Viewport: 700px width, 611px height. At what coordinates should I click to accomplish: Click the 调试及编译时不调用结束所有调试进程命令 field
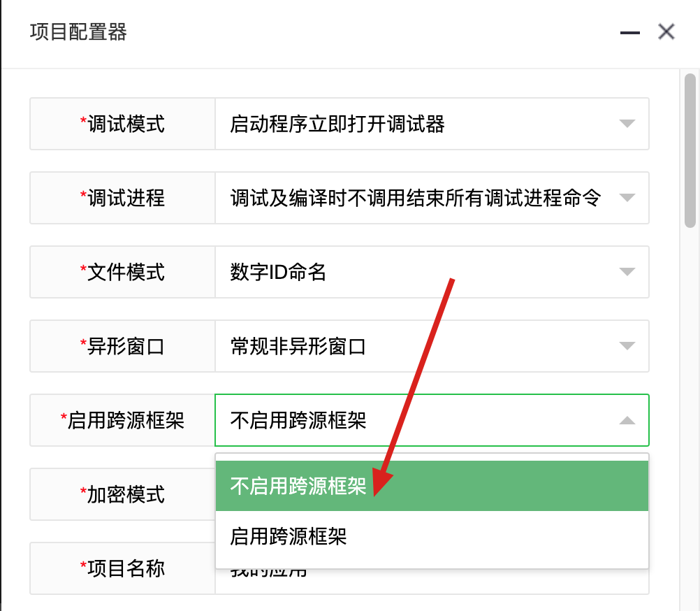432,198
